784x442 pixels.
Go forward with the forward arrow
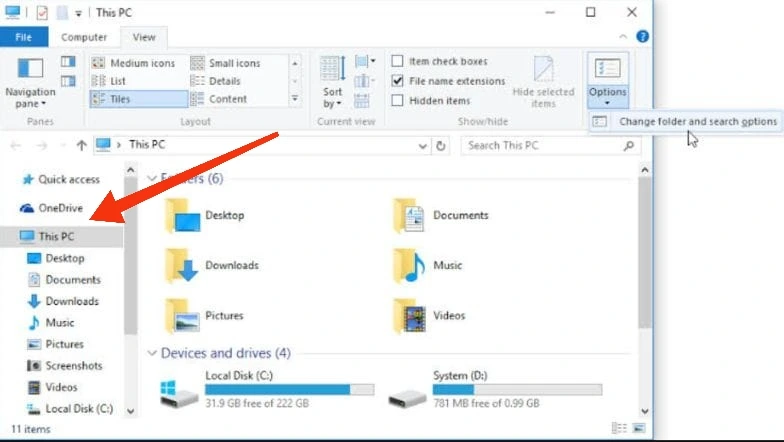point(42,146)
